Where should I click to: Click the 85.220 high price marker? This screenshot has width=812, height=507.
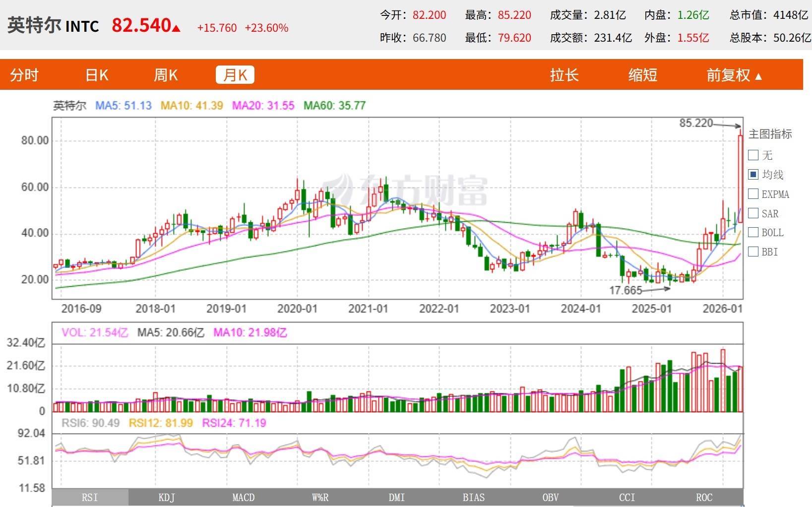click(696, 123)
